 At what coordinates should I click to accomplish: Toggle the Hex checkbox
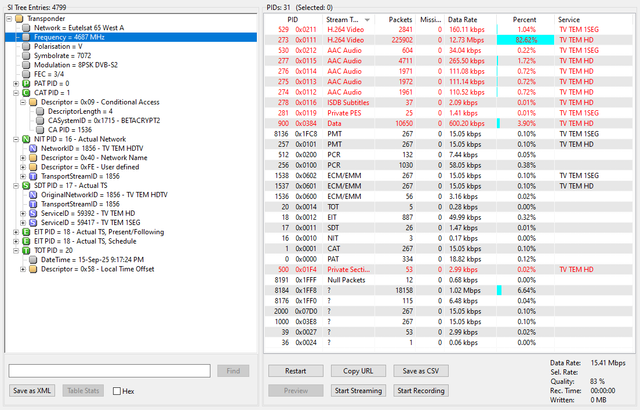(x=117, y=391)
